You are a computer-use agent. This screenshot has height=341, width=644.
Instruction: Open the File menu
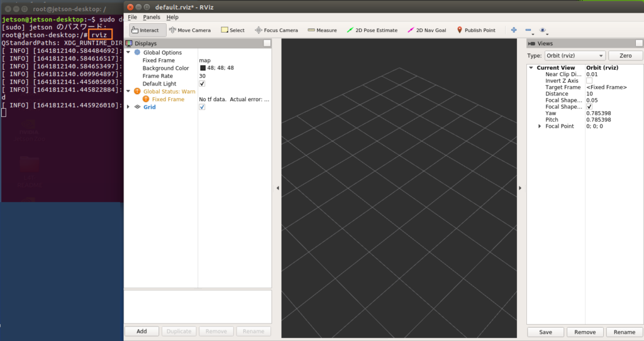(132, 17)
